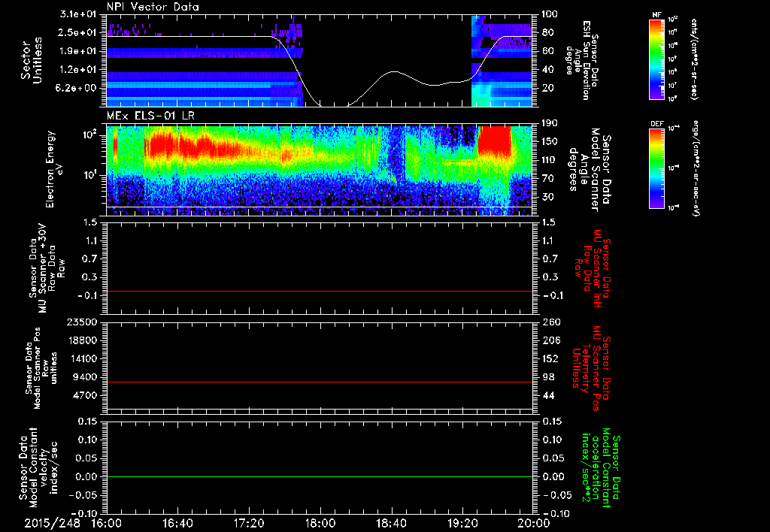Screen dimensions: 770x532
Task: Click the "100" sun elevation tick label
Action: click(550, 14)
